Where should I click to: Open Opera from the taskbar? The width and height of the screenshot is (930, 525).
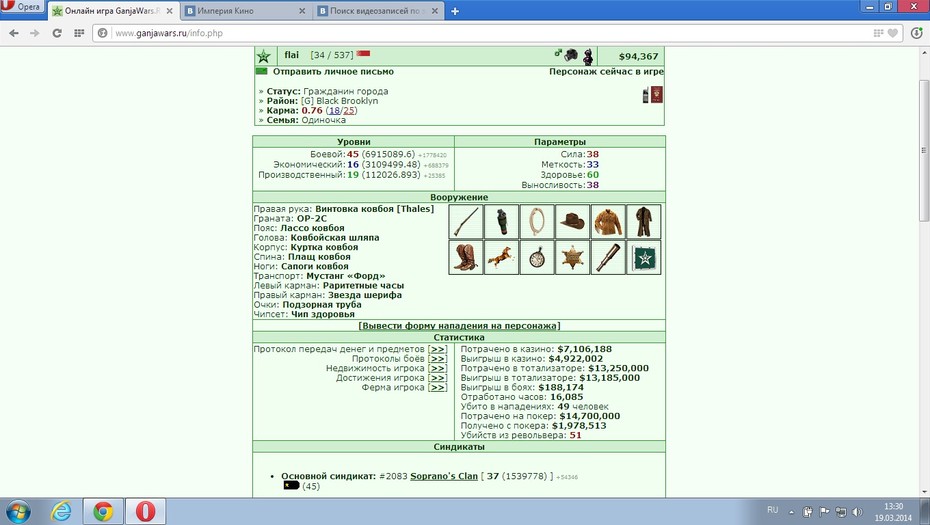click(x=145, y=511)
